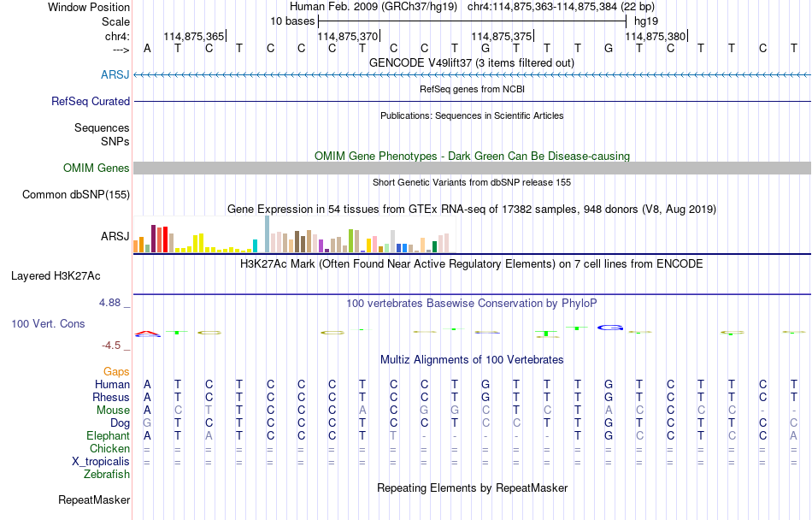Select 100 vertebrates Basewise Conservation by PhyloP title
The height and width of the screenshot is (520, 812).
pyautogui.click(x=471, y=303)
